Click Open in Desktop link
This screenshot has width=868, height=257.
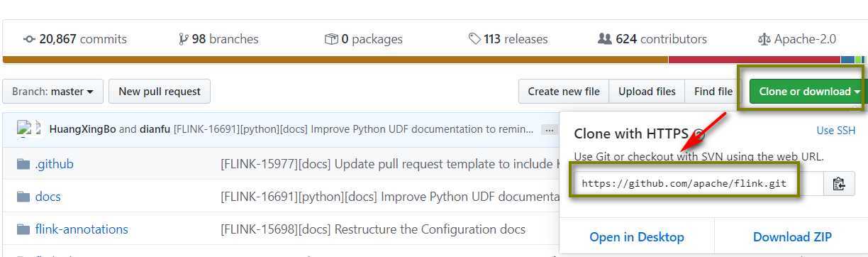coord(637,237)
